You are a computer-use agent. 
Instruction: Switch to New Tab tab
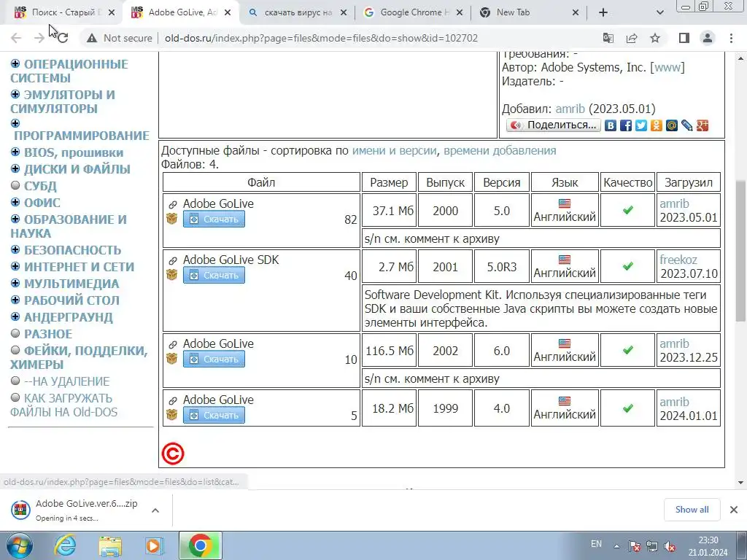[530, 12]
